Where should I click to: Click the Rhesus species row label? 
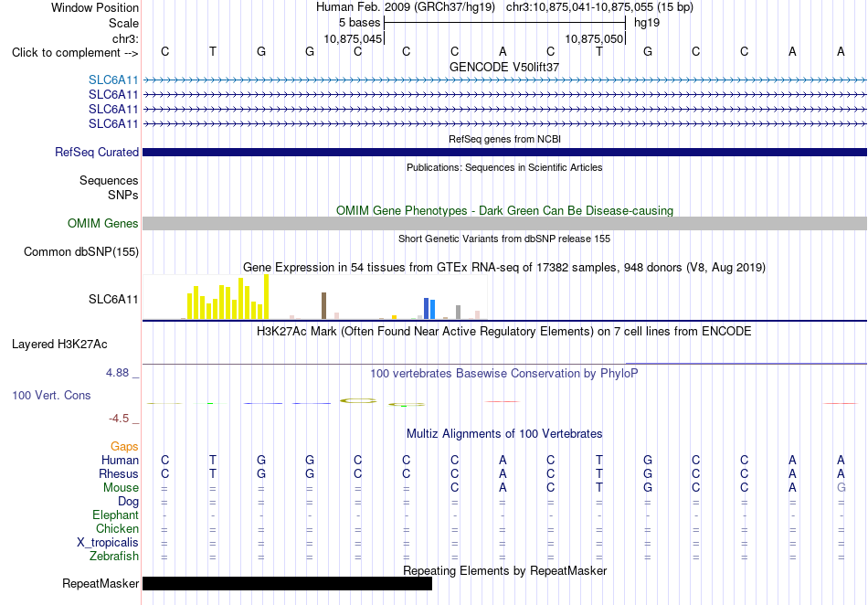119,473
